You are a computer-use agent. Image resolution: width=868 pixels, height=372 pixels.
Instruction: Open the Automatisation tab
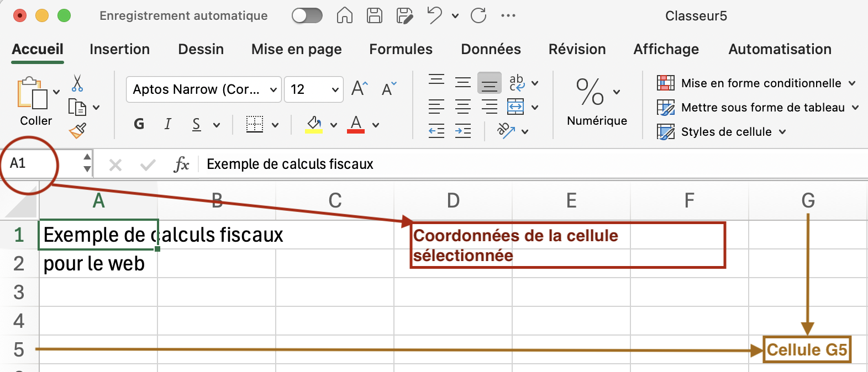click(x=780, y=49)
